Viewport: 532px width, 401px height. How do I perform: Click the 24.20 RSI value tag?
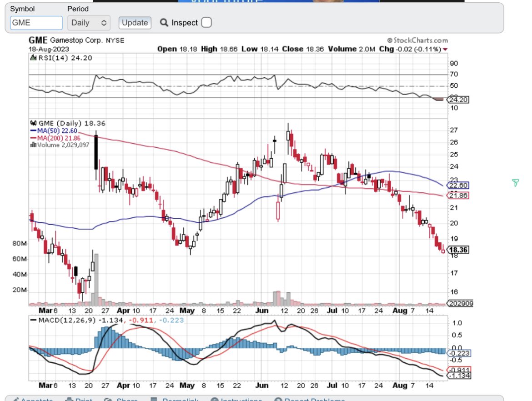coord(458,100)
